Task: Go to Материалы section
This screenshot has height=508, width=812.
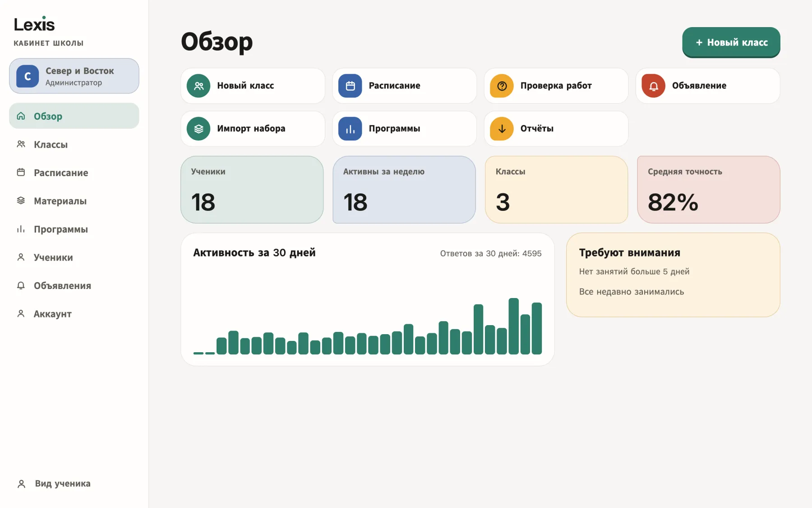Action: tap(74, 201)
